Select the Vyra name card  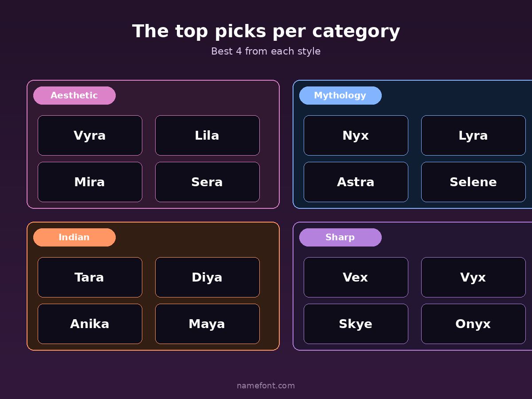[90, 136]
